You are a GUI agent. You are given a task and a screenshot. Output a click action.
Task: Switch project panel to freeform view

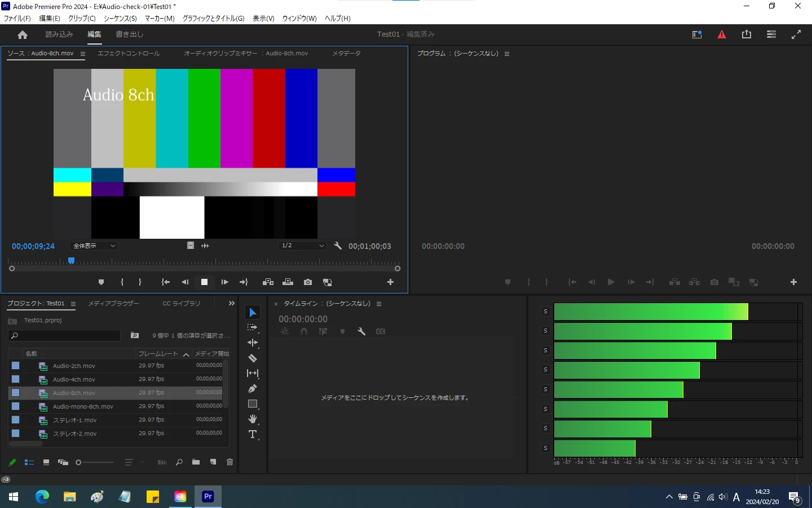click(x=63, y=462)
